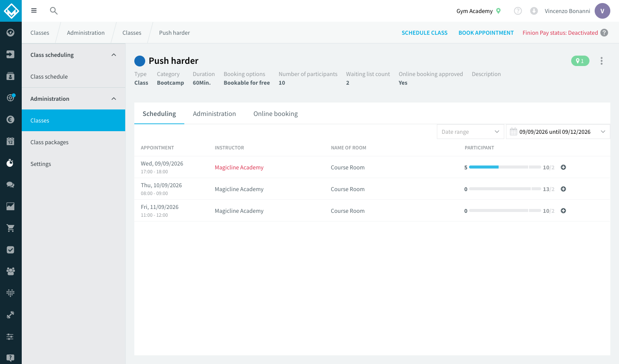Click participant progress bar for Wed 09/09/2026
Image resolution: width=619 pixels, height=364 pixels.
click(505, 167)
